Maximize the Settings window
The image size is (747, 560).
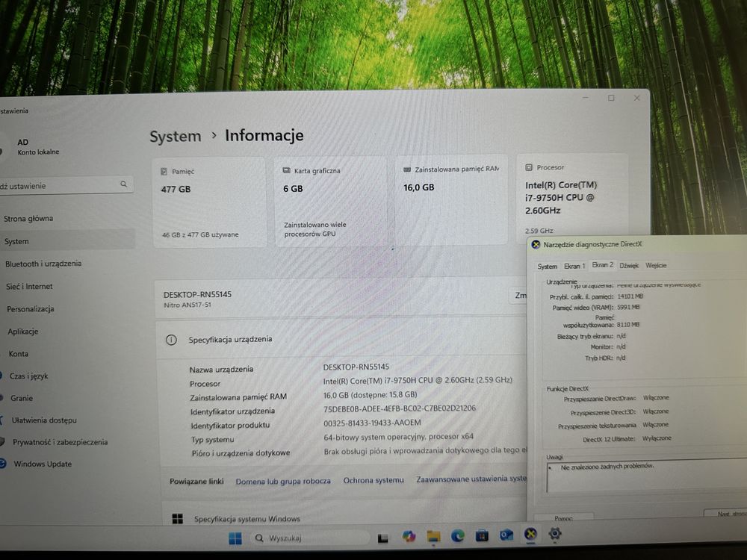[x=611, y=98]
